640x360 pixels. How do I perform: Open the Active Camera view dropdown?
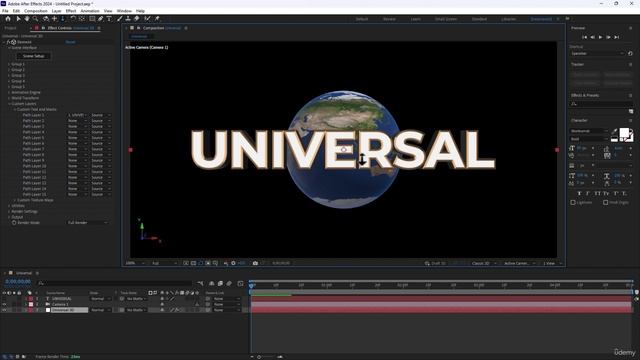pyautogui.click(x=519, y=264)
